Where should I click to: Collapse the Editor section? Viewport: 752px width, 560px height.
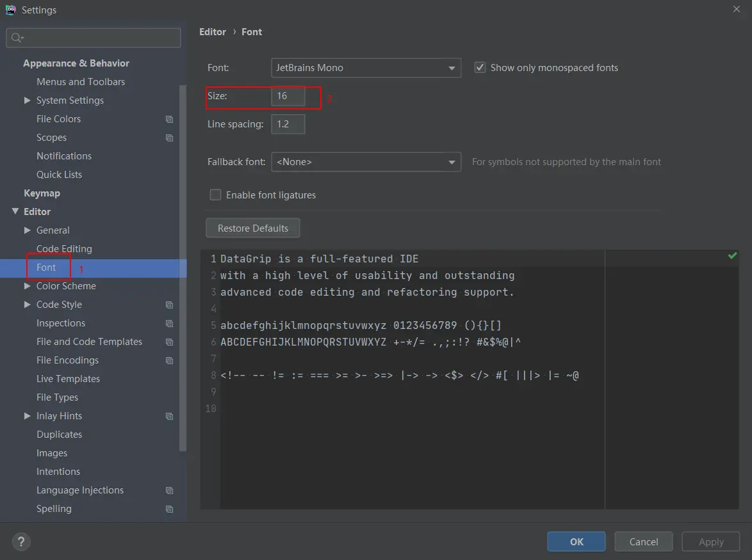15,211
